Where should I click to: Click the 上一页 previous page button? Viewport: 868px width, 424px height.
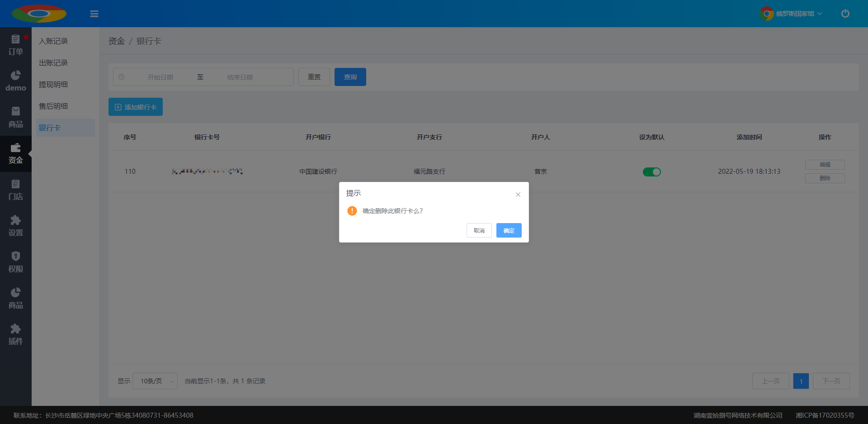(x=771, y=381)
